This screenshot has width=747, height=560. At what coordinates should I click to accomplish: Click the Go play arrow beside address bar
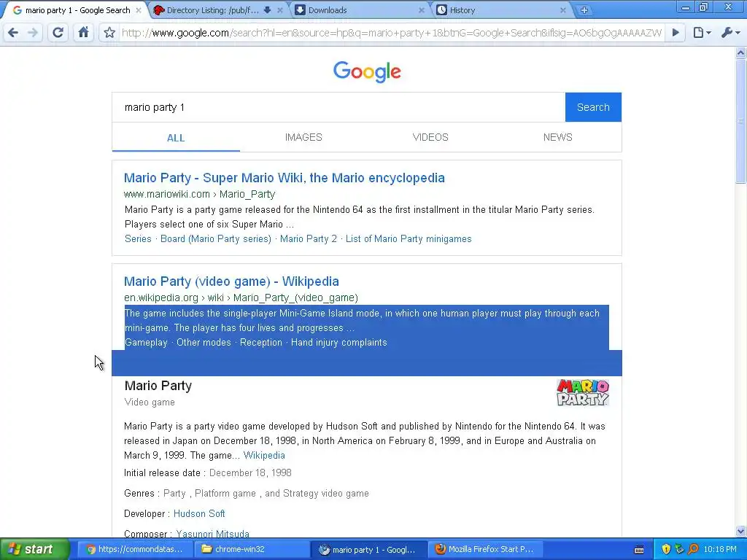676,32
